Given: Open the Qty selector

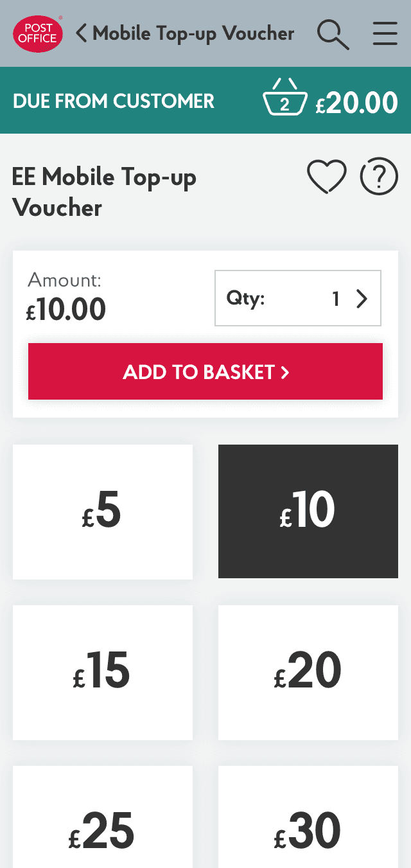Looking at the screenshot, I should click(297, 298).
